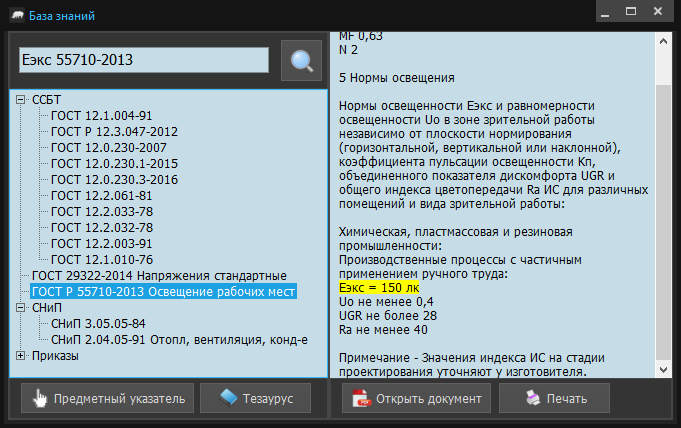Open the Предметный указатель index

coord(106,398)
